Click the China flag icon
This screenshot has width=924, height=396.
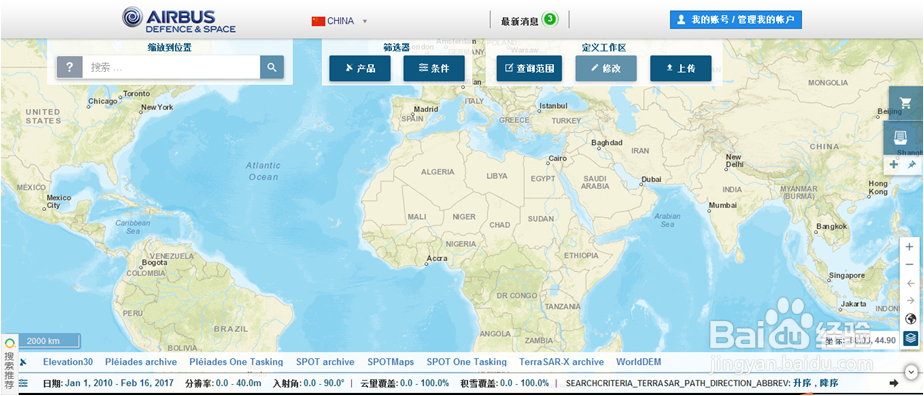pyautogui.click(x=318, y=21)
